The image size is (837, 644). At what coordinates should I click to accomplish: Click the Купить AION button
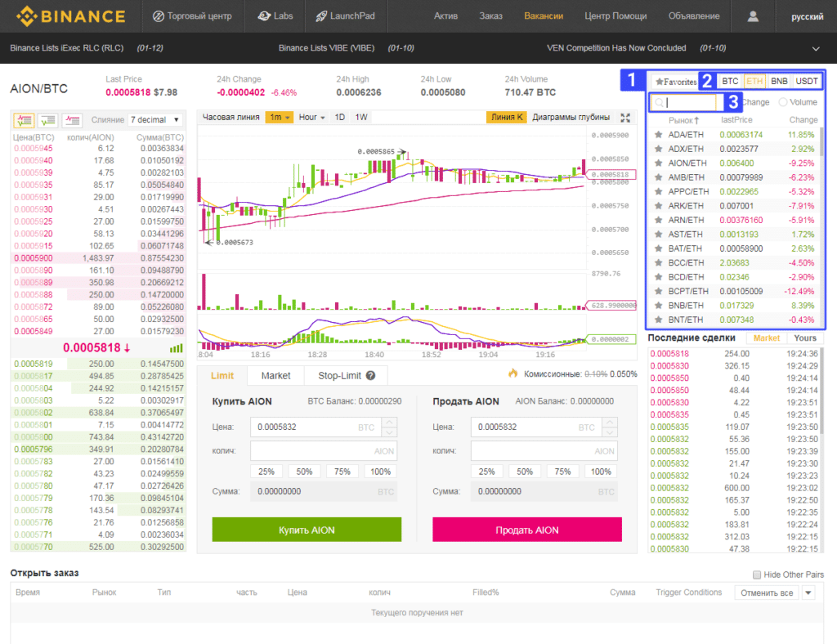click(307, 530)
